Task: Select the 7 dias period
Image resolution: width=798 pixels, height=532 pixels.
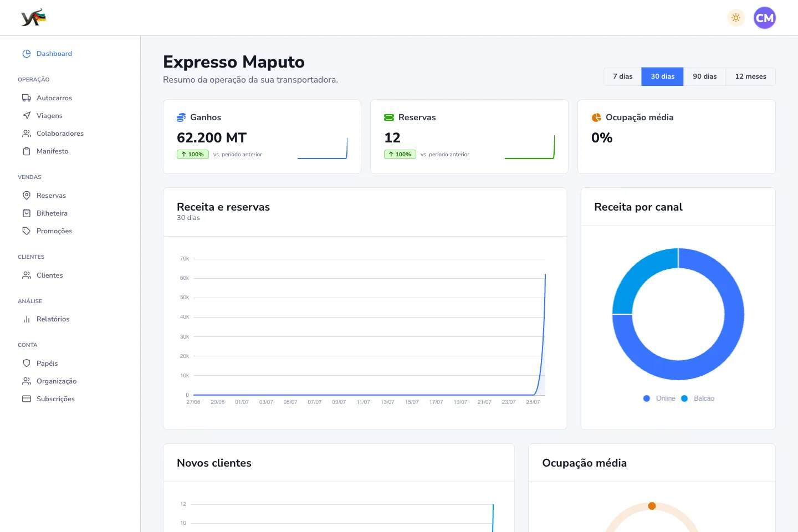Action: (622, 76)
